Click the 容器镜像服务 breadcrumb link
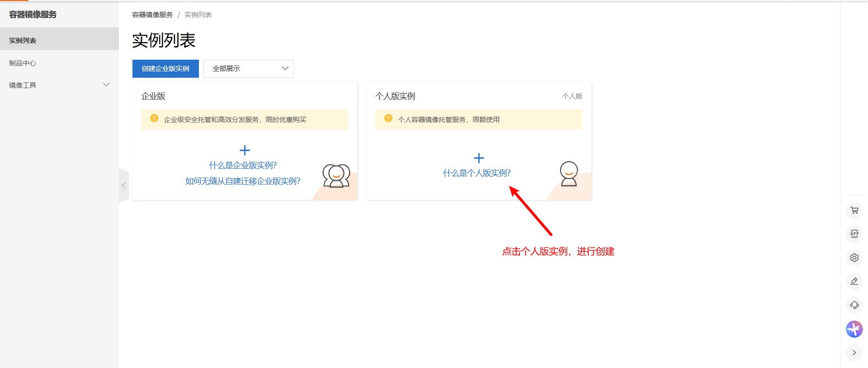Screen dimensions: 868x368 click(x=152, y=15)
